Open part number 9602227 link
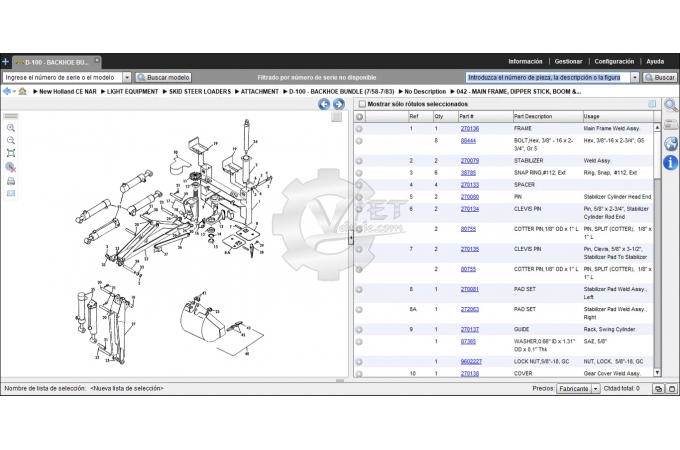 471,362
